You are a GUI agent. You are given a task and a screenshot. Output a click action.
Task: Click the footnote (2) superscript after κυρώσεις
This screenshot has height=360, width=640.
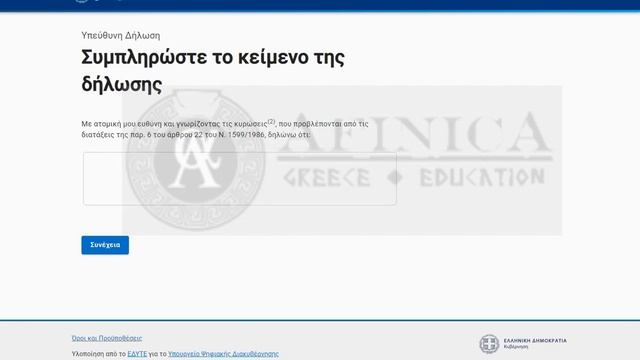click(271, 121)
